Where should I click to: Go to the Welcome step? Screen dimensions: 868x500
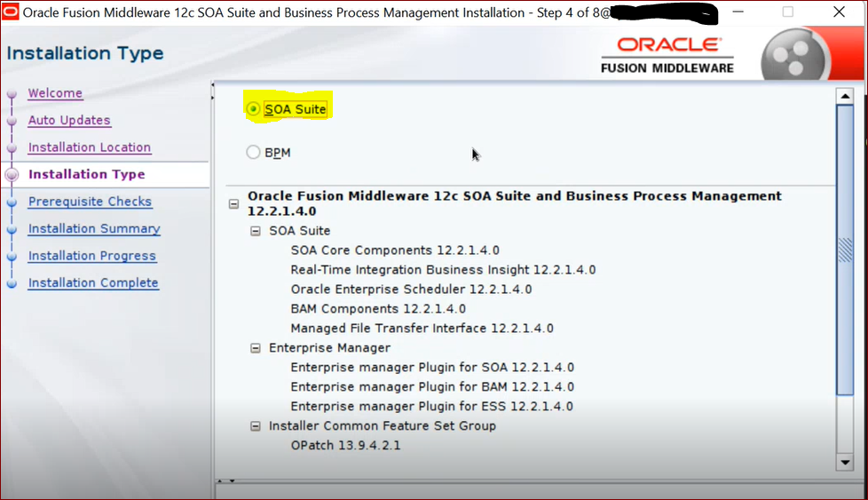[x=55, y=93]
